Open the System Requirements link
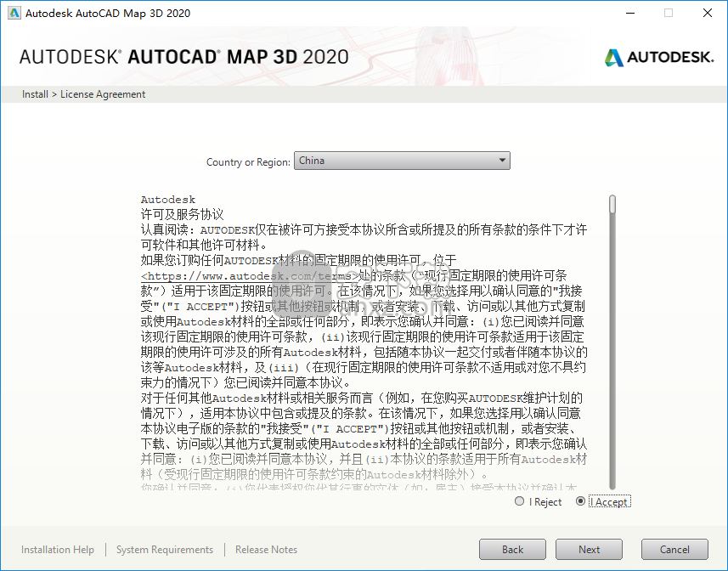This screenshot has height=571, width=728. pos(165,550)
